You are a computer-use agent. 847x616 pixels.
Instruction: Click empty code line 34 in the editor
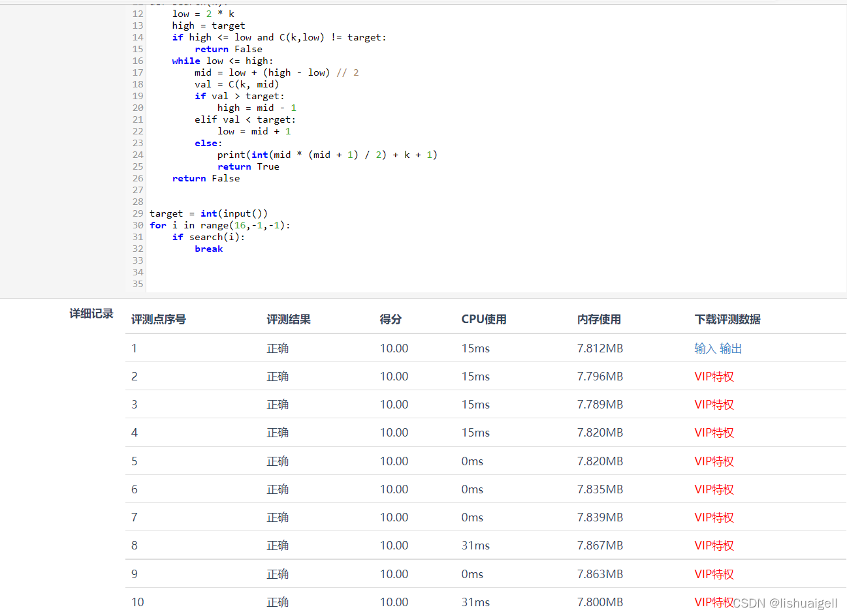pos(496,272)
